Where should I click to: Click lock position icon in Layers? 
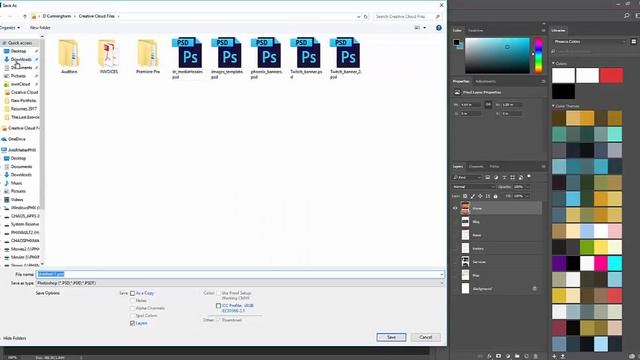pos(480,196)
